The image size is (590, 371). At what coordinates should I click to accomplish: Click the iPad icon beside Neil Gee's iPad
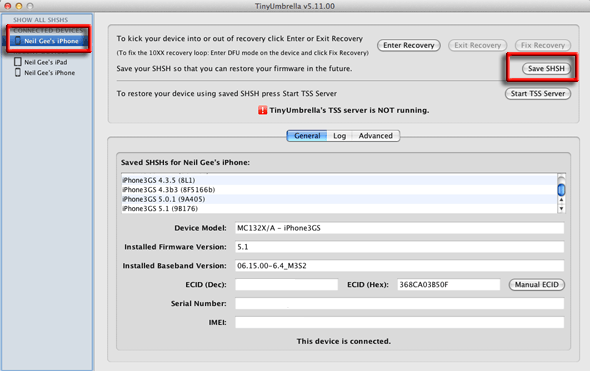18,62
